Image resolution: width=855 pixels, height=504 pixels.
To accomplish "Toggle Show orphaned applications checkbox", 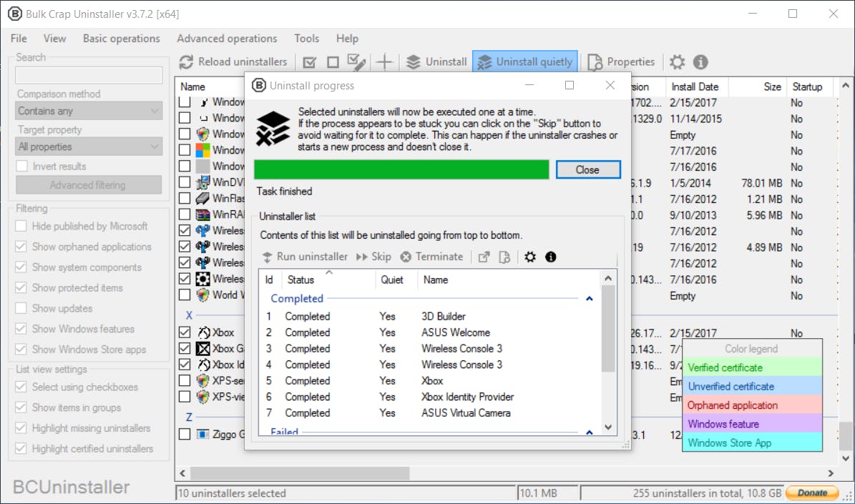I will pyautogui.click(x=21, y=247).
